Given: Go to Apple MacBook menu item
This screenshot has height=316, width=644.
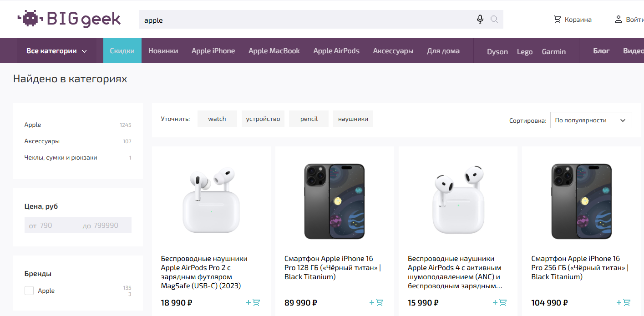Looking at the screenshot, I should click(x=274, y=51).
